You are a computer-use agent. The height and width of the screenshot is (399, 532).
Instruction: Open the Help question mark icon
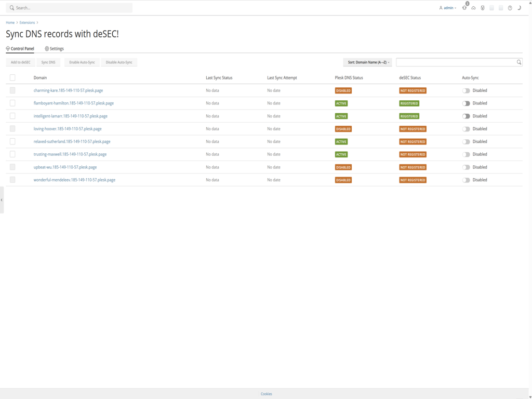click(x=510, y=8)
